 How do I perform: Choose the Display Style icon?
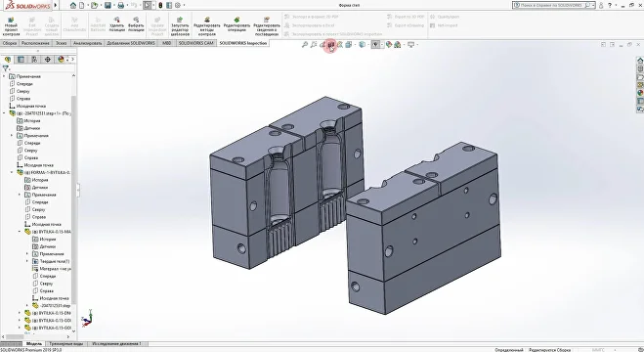tap(362, 44)
